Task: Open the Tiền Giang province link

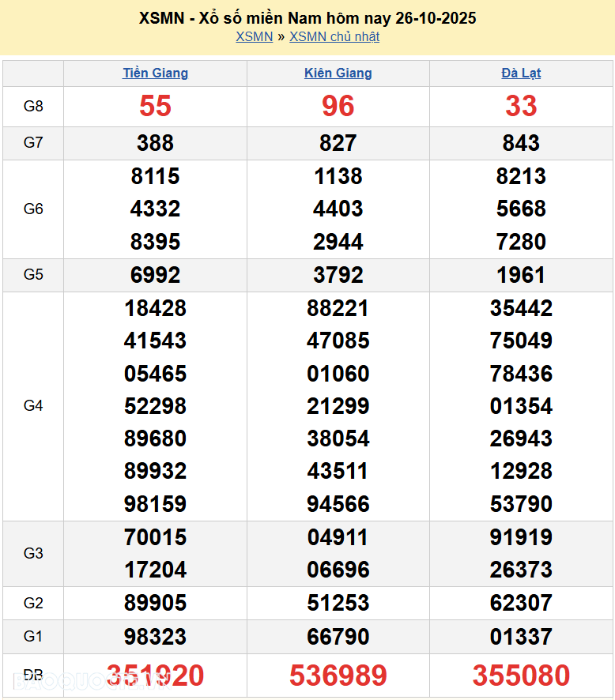Action: pyautogui.click(x=155, y=73)
